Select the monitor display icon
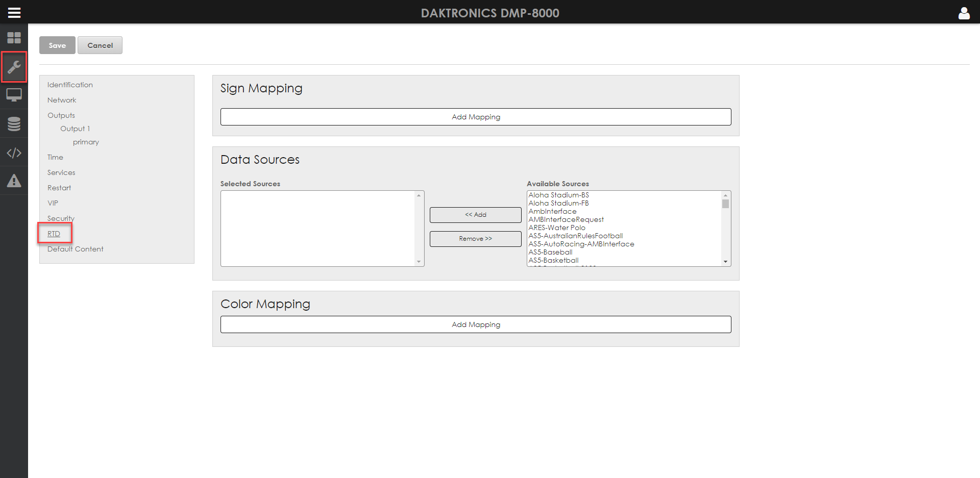Viewport: 980px width, 478px height. tap(14, 95)
